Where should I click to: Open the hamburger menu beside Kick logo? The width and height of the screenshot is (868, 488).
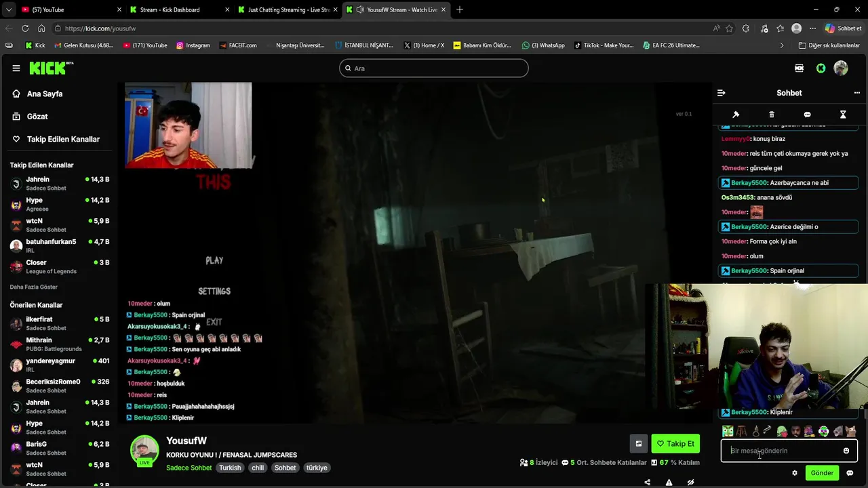[x=16, y=68]
